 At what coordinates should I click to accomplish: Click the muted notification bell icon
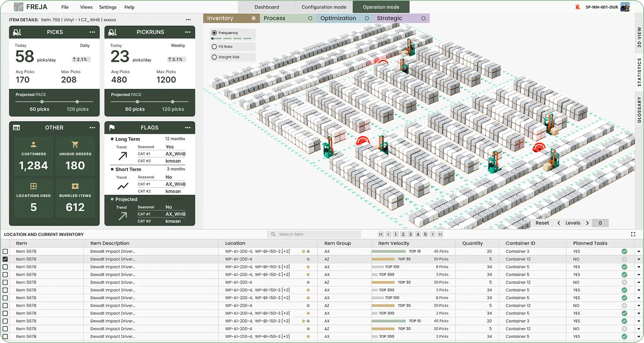point(577,7)
